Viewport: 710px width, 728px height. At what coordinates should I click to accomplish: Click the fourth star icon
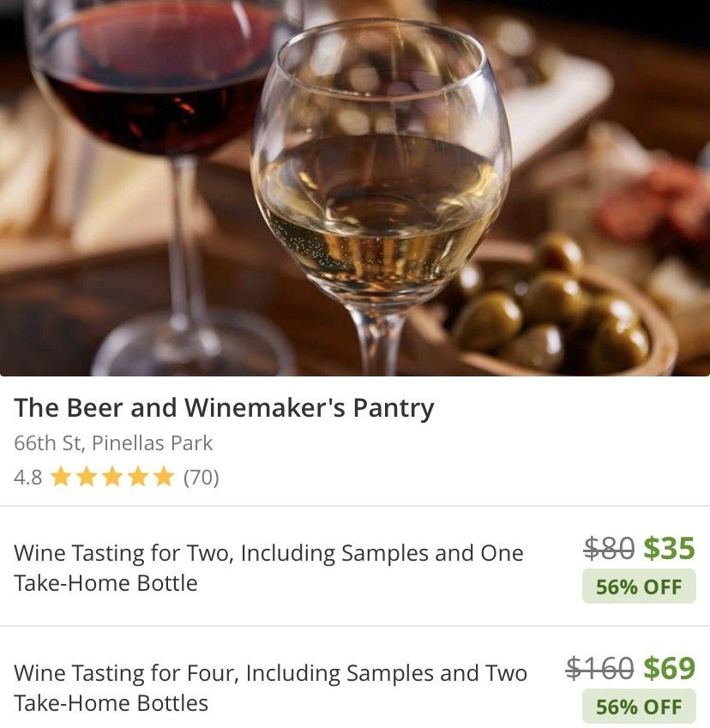tap(137, 476)
